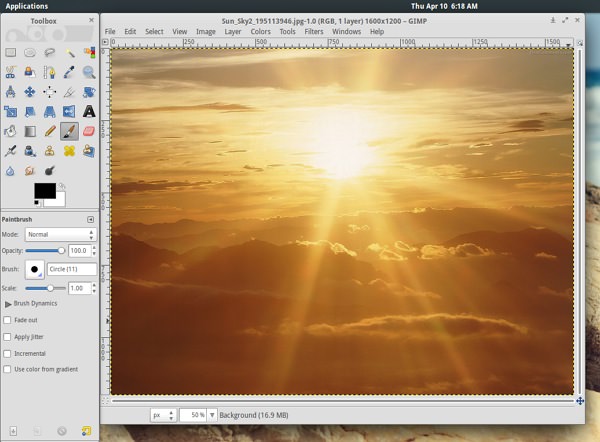Select the Measure compass tool
The height and width of the screenshot is (442, 600).
(10, 92)
